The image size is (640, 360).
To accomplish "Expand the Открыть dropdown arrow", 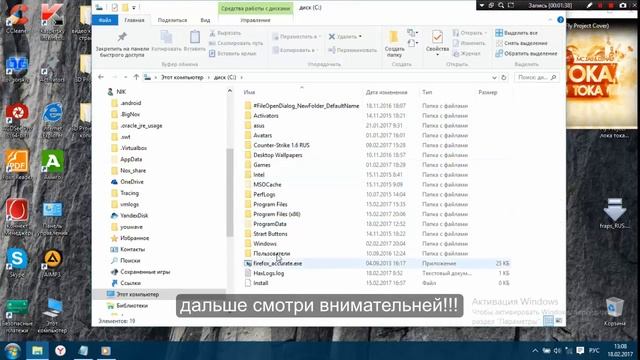I will click(486, 33).
